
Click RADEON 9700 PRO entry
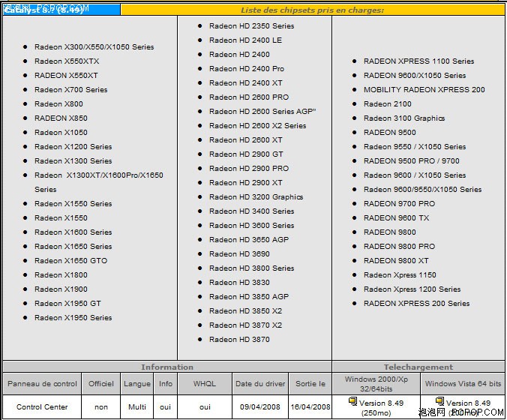point(399,204)
